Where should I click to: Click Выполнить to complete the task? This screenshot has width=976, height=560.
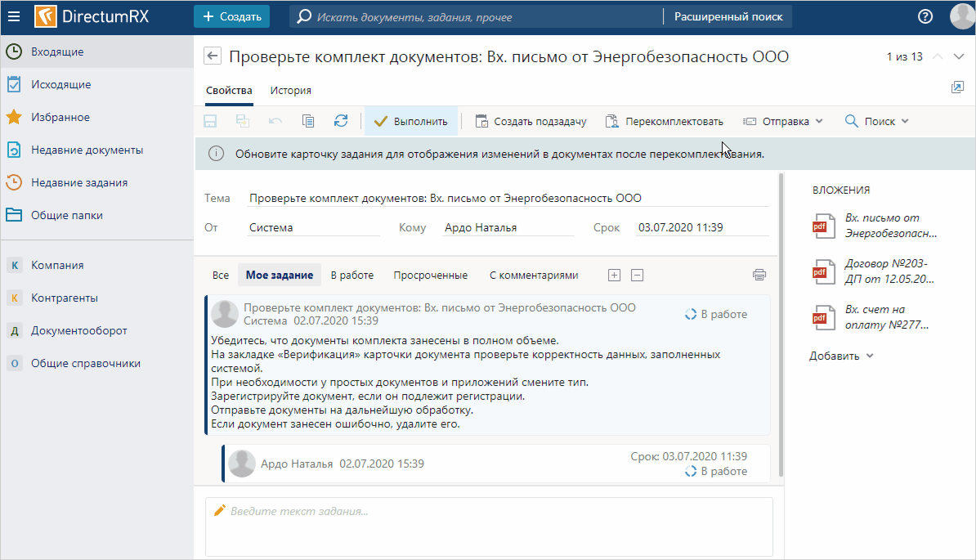click(x=411, y=121)
